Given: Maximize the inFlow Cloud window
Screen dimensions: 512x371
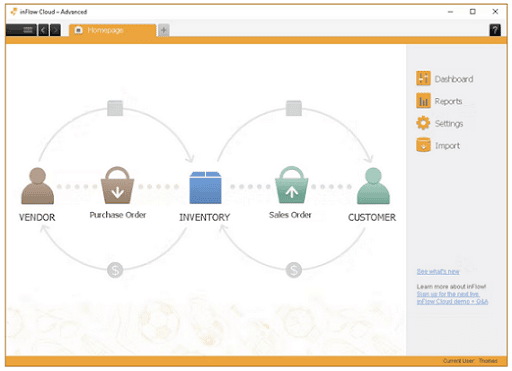Looking at the screenshot, I should pos(473,12).
